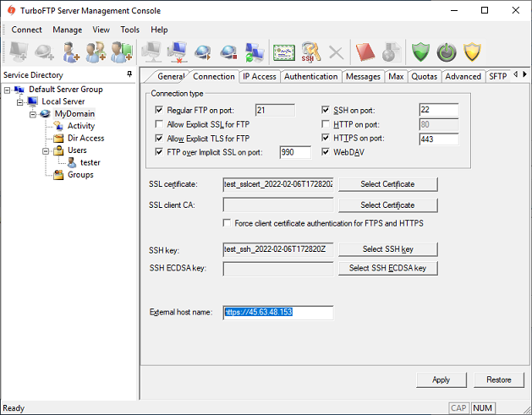Click the SSH port 22 field
This screenshot has height=415, width=532.
pyautogui.click(x=439, y=110)
